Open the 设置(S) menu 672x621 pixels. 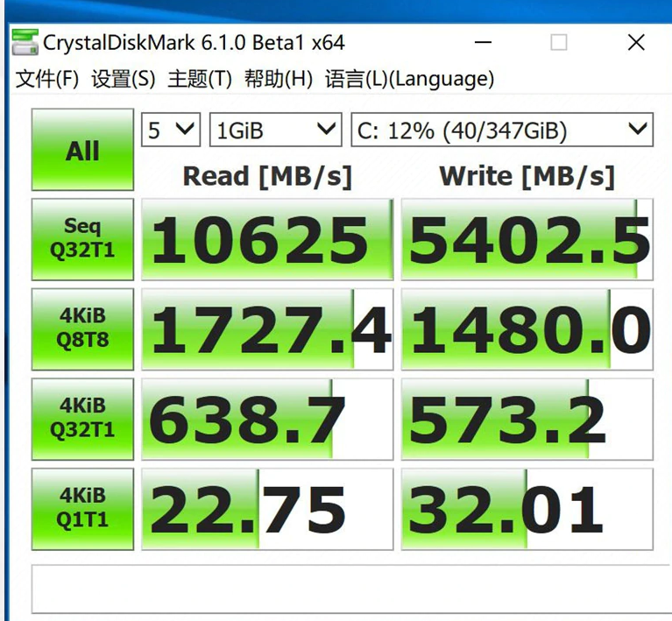point(124,79)
